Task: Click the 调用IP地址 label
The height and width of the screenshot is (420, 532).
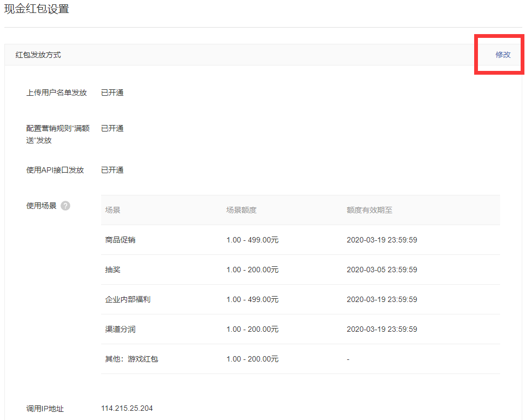Action: pyautogui.click(x=45, y=409)
